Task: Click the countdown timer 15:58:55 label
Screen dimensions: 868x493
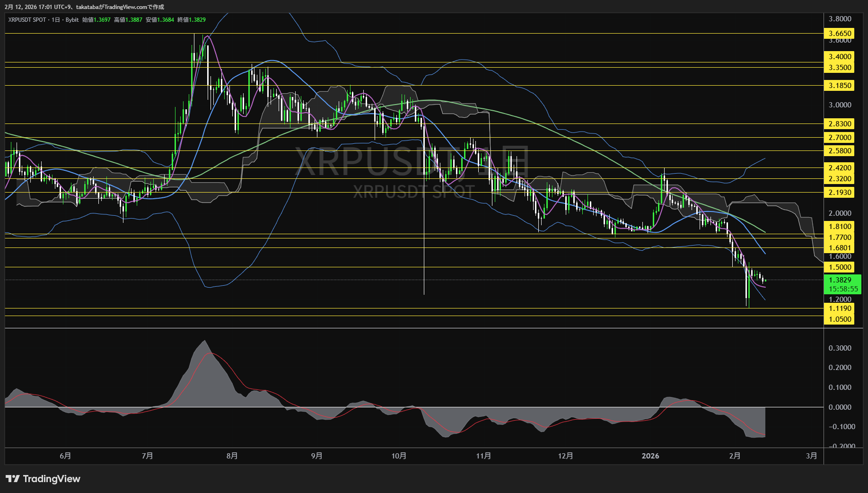Action: [x=843, y=289]
